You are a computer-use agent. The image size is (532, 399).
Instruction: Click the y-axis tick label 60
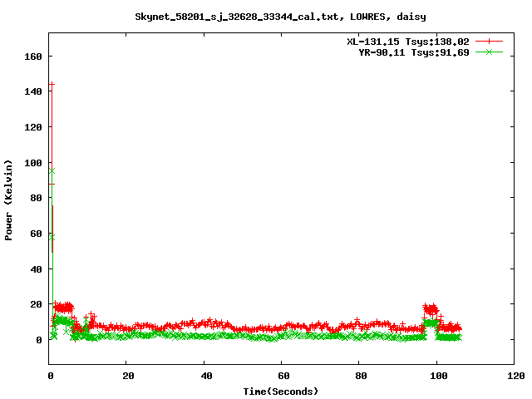(x=37, y=234)
